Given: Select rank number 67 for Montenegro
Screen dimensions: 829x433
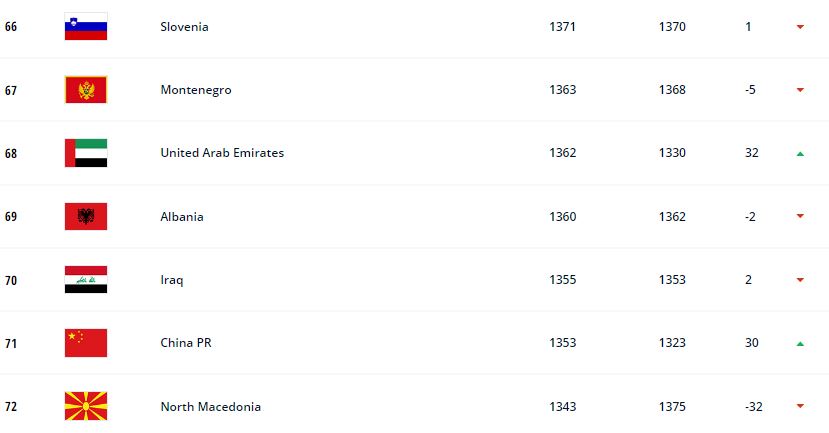Looking at the screenshot, I should (11, 90).
